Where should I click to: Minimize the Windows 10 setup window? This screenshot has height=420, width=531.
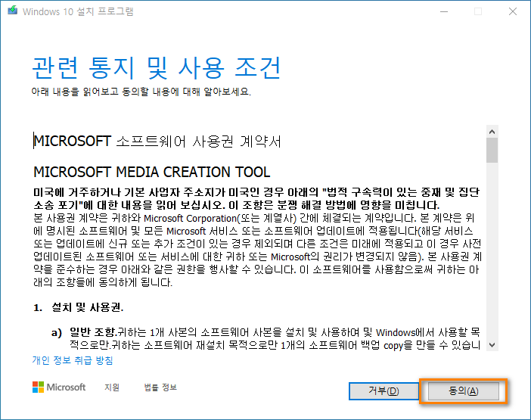click(x=444, y=11)
